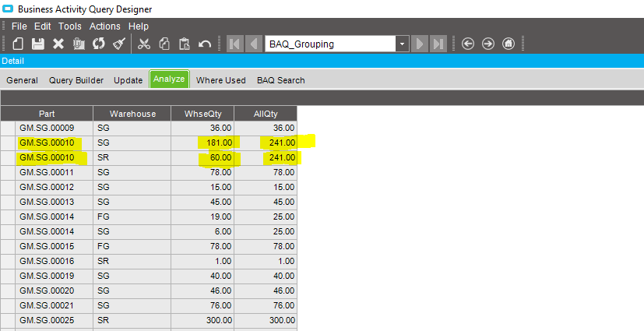Screen dimensions: 644x331
Task: Open the Actions menu
Action: pyautogui.click(x=104, y=26)
